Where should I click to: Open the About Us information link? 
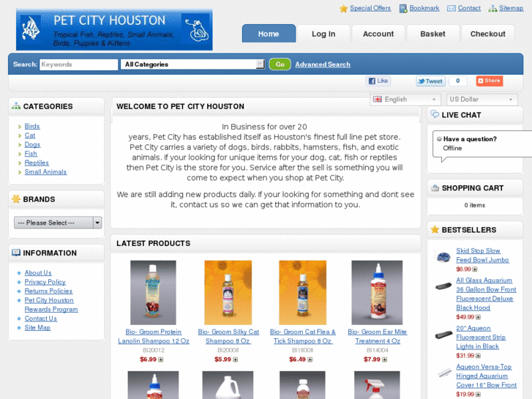(x=38, y=273)
